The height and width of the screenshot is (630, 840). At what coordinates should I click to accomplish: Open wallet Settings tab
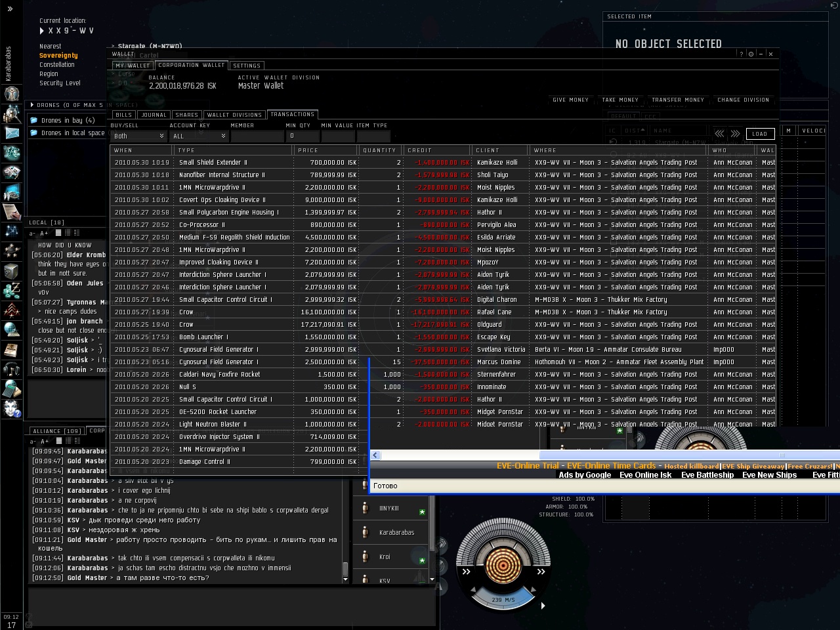click(247, 66)
